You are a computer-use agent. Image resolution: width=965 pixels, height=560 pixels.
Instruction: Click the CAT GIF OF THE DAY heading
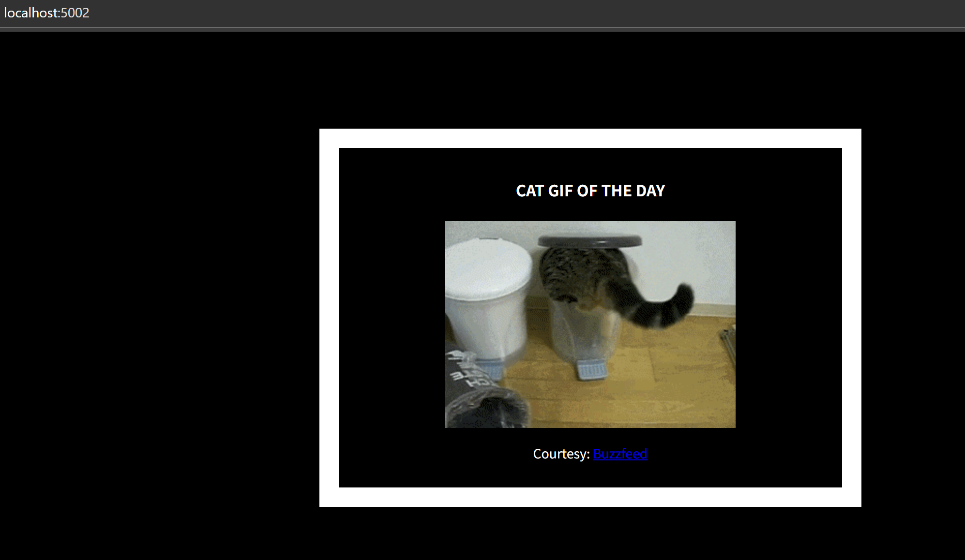(x=590, y=191)
